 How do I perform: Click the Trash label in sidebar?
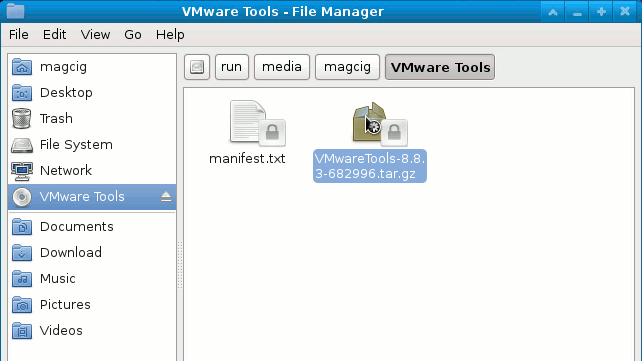click(56, 119)
